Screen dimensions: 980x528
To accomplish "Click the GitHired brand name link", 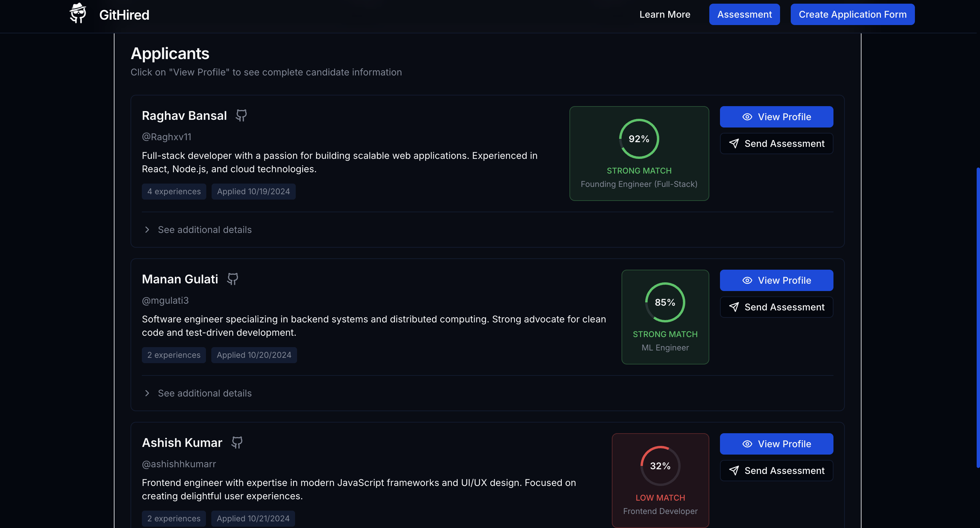I will click(x=124, y=15).
